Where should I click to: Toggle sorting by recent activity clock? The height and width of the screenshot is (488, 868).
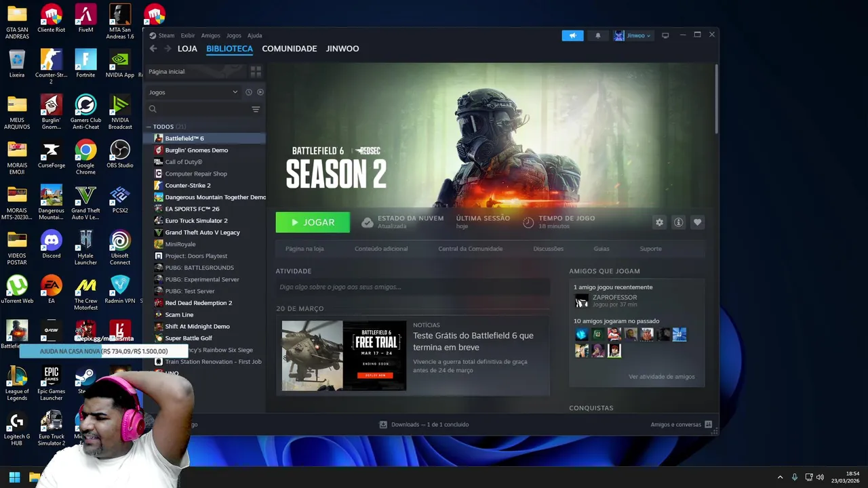pyautogui.click(x=248, y=92)
